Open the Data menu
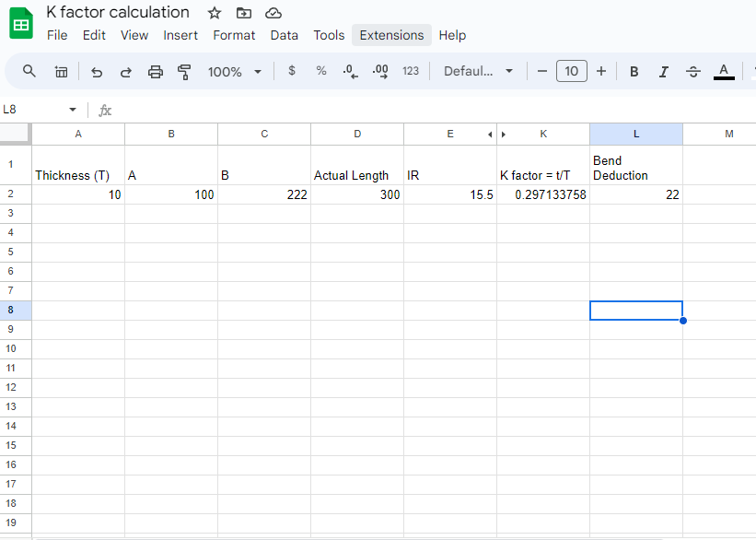Viewport: 756px width, 540px height. [x=284, y=35]
